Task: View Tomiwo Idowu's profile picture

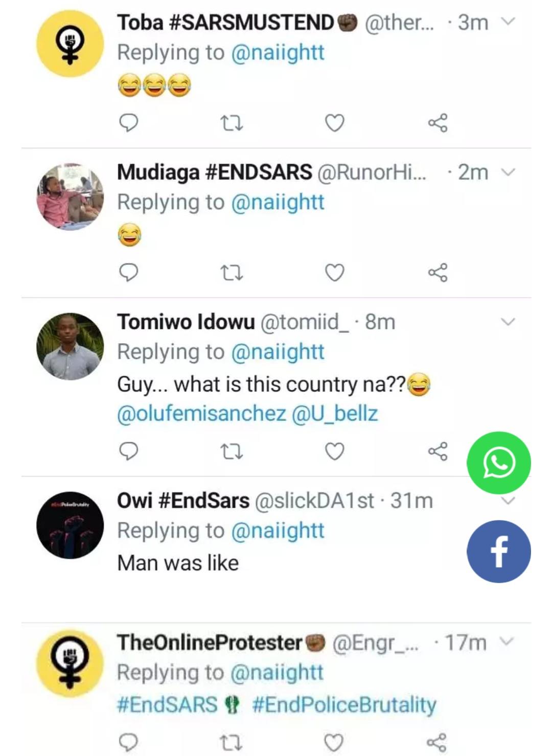Action: coord(70,346)
